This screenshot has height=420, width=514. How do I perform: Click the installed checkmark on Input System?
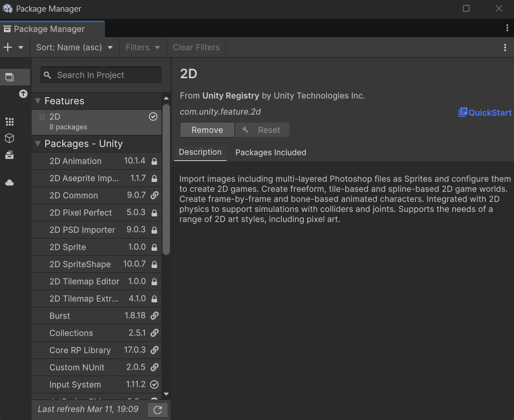coord(154,384)
